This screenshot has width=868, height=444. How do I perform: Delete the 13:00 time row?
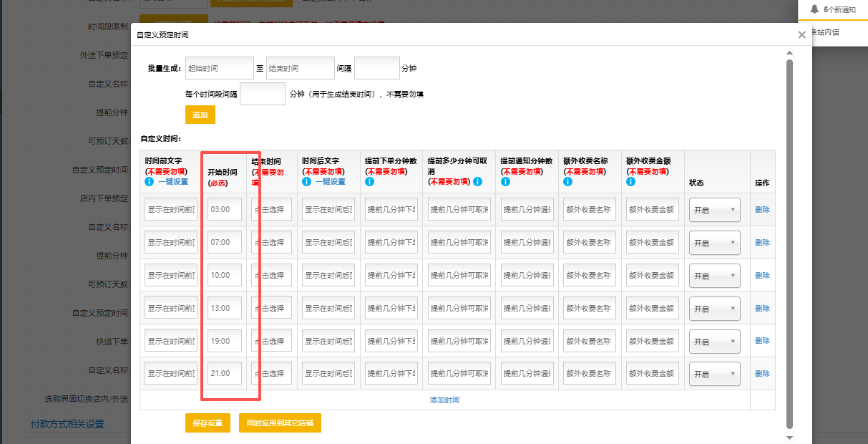[762, 308]
